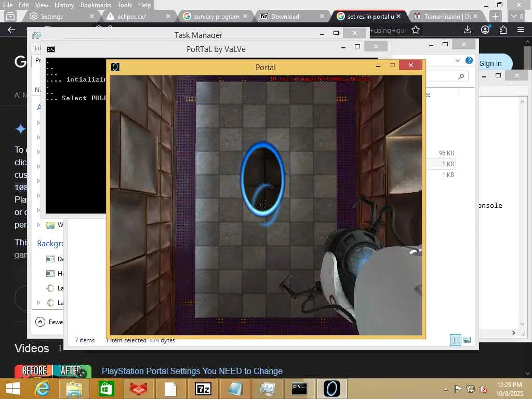Open the View menu in the browser
The image size is (532, 399).
click(42, 5)
